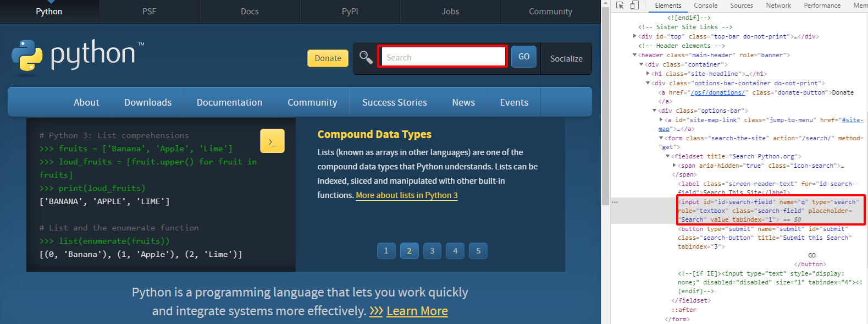The height and width of the screenshot is (324, 868).
Task: Select the GO text node in Elements
Action: click(812, 255)
